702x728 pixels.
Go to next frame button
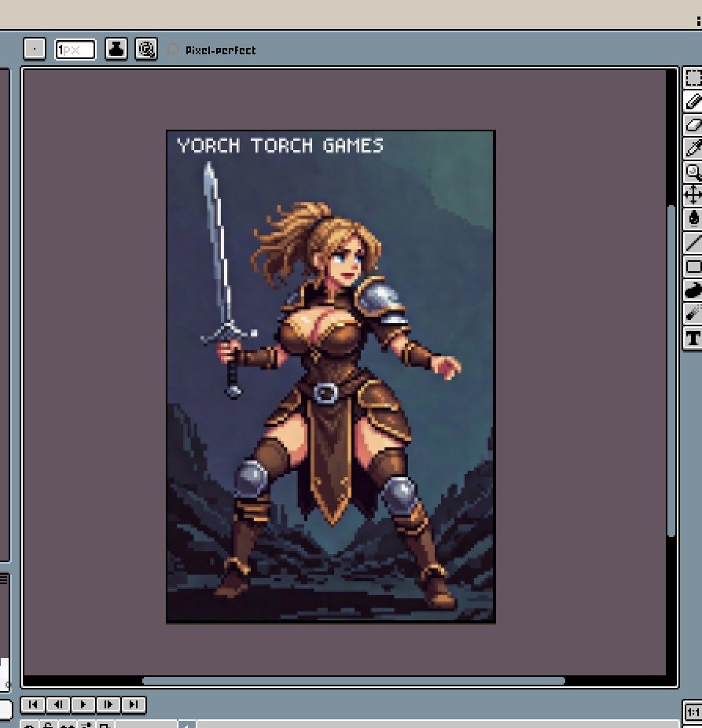[108, 704]
